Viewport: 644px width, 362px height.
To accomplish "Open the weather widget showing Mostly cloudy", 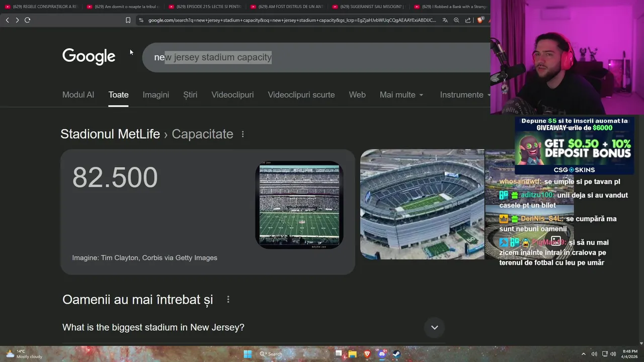I will pos(24,354).
